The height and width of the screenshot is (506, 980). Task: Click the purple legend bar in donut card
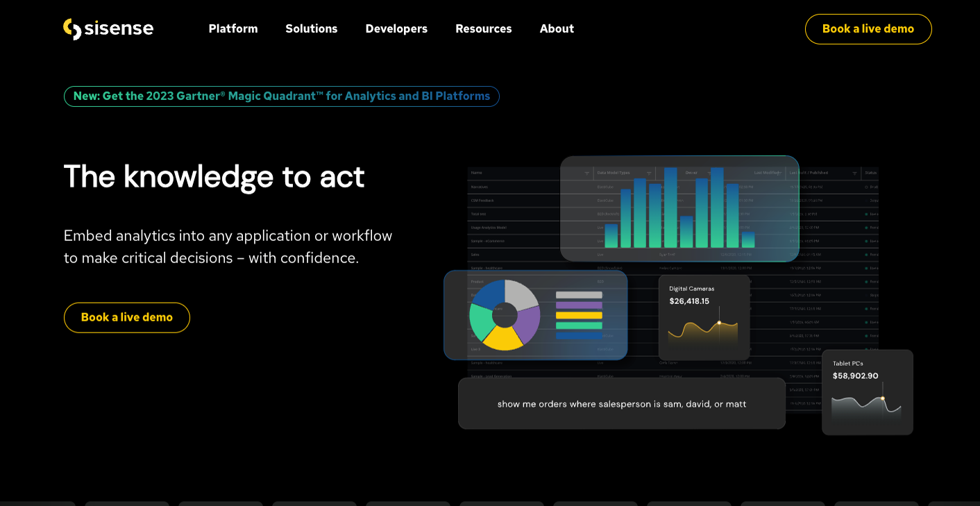click(579, 305)
